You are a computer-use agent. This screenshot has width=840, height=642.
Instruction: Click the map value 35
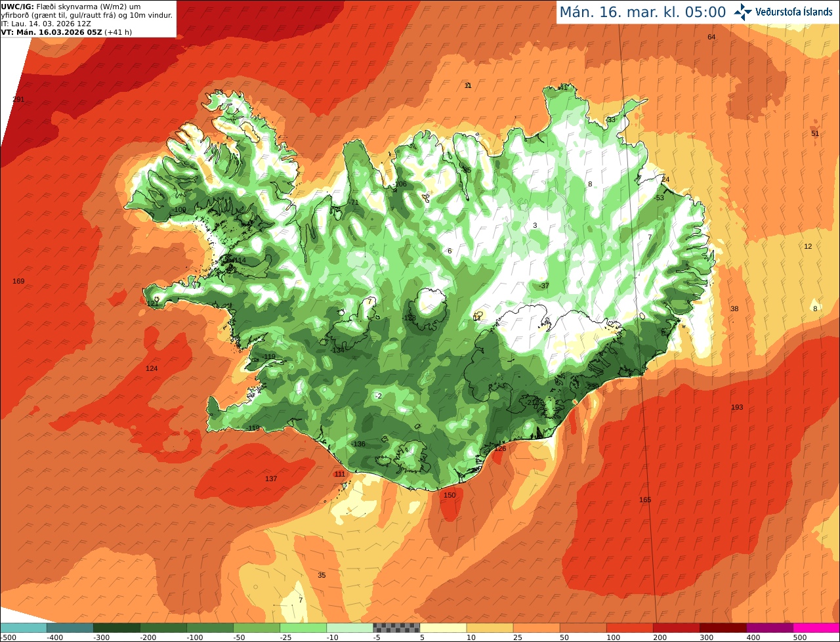(322, 575)
